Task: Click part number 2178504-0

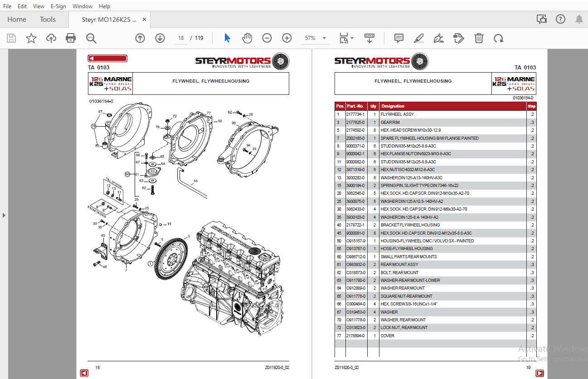Action: pos(355,336)
